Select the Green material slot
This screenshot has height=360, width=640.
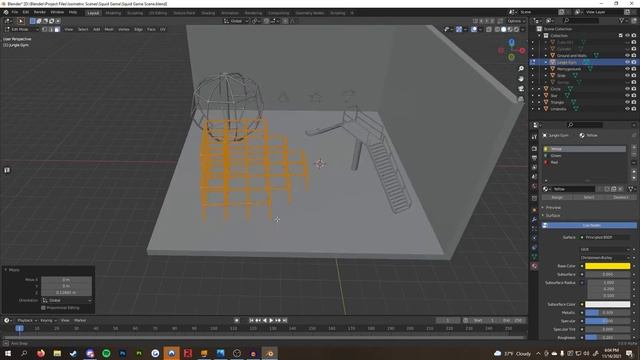point(584,156)
